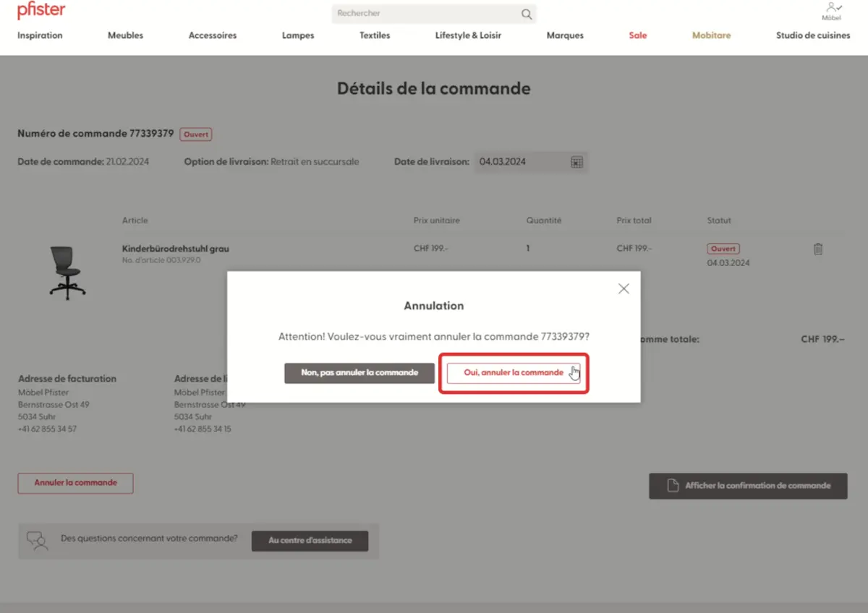Image resolution: width=868 pixels, height=613 pixels.
Task: Open the user account icon
Action: 833,8
